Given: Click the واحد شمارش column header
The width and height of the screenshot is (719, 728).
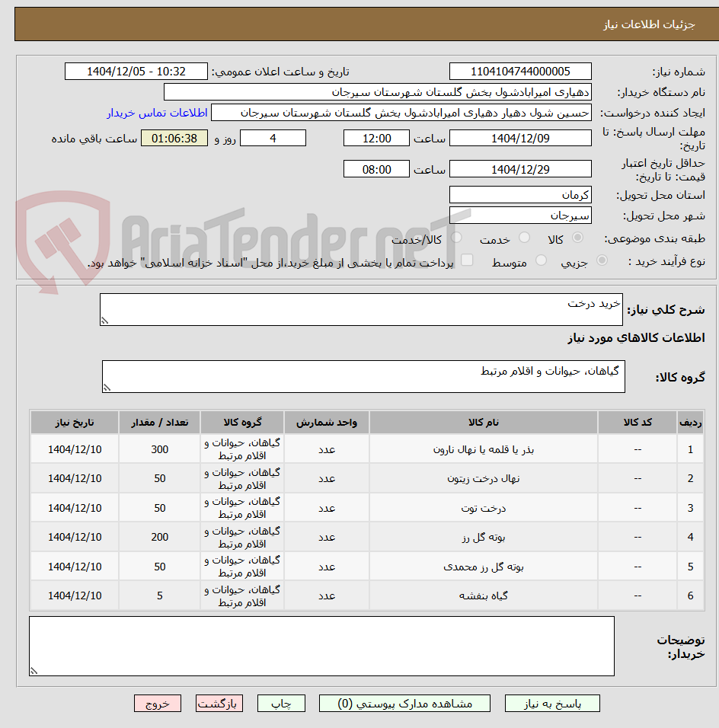Looking at the screenshot, I should pos(327,422).
